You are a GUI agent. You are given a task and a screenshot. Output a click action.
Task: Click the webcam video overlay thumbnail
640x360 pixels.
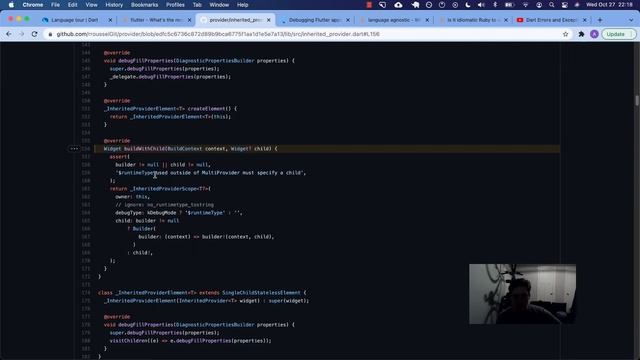coord(522,294)
